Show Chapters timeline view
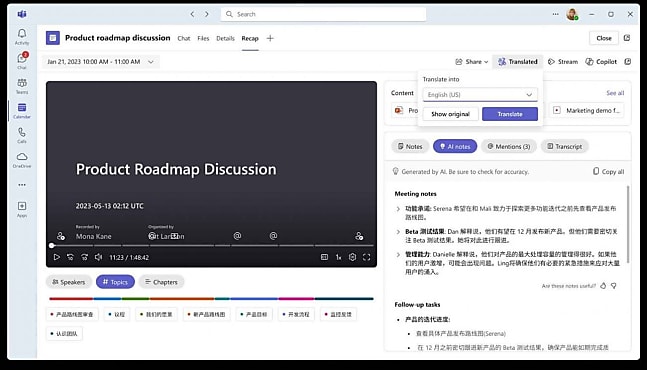 point(161,282)
